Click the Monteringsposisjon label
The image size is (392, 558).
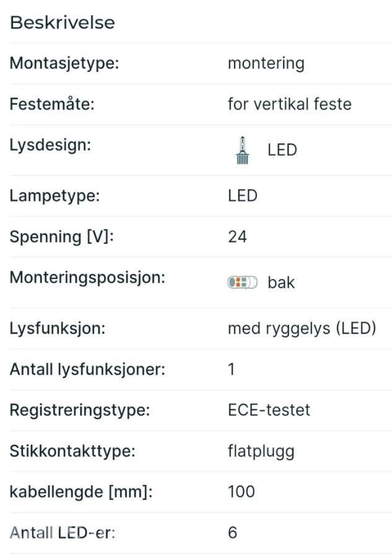pyautogui.click(x=87, y=277)
